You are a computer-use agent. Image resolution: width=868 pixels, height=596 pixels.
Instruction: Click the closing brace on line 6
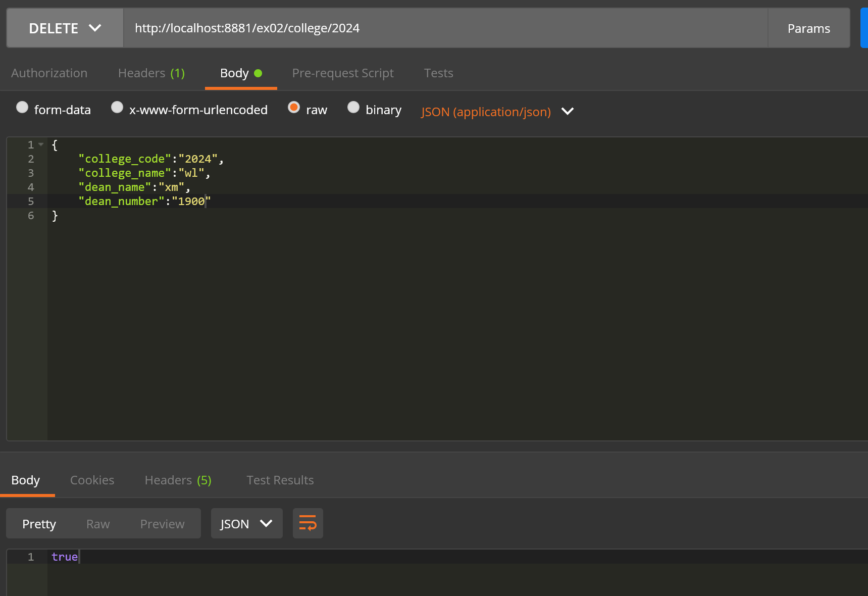(55, 216)
